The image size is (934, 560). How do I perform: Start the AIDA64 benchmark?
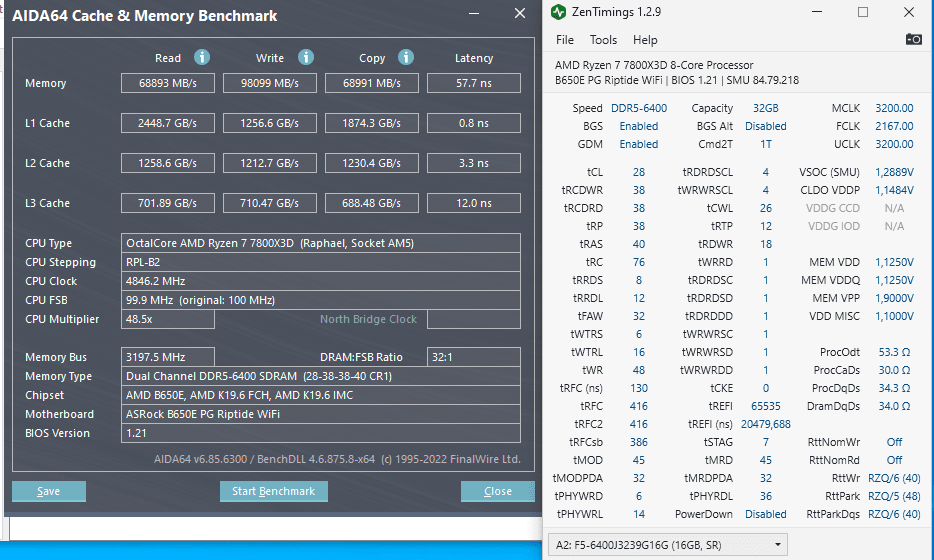click(x=273, y=491)
